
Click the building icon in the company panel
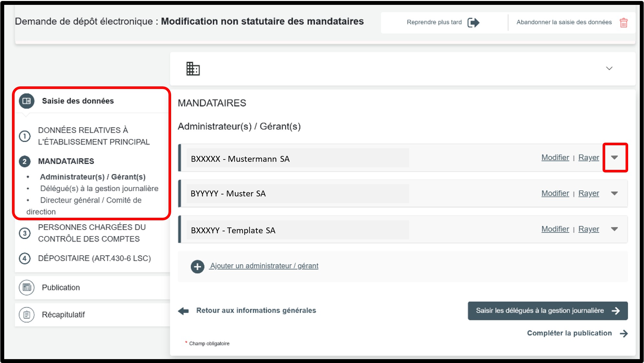click(193, 69)
